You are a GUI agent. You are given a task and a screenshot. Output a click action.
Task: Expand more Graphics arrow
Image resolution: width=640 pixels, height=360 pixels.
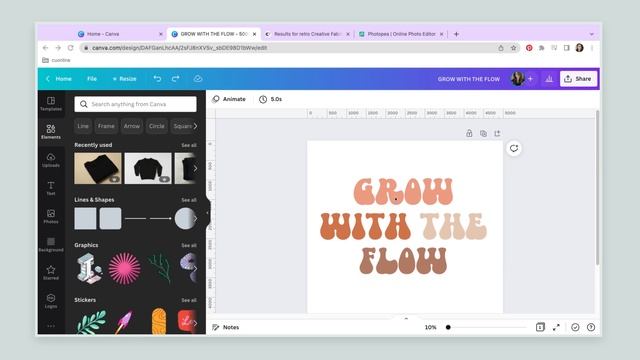[195, 269]
